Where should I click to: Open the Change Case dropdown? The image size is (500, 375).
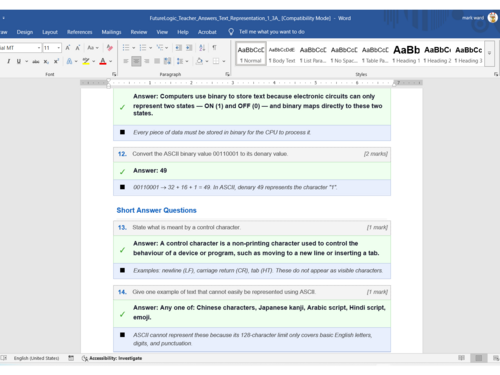pyautogui.click(x=93, y=48)
